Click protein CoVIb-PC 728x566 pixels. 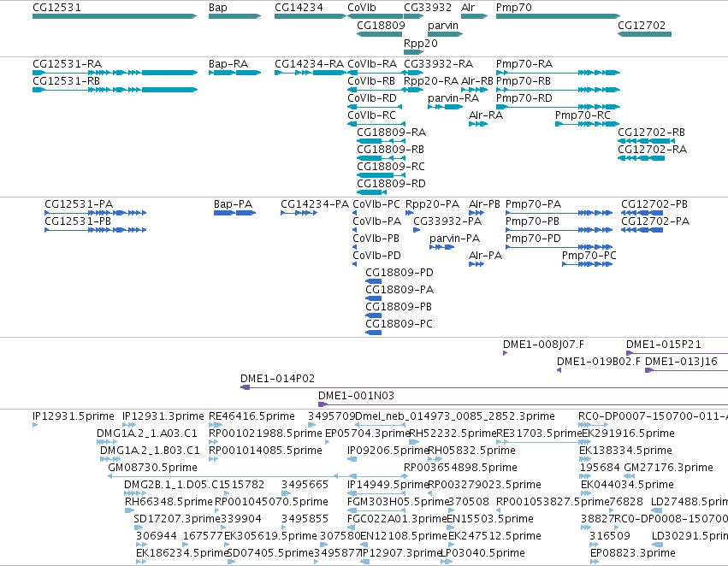[355, 213]
